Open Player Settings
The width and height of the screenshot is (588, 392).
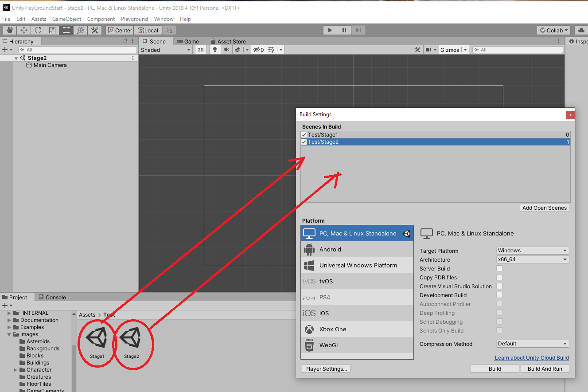(x=327, y=369)
